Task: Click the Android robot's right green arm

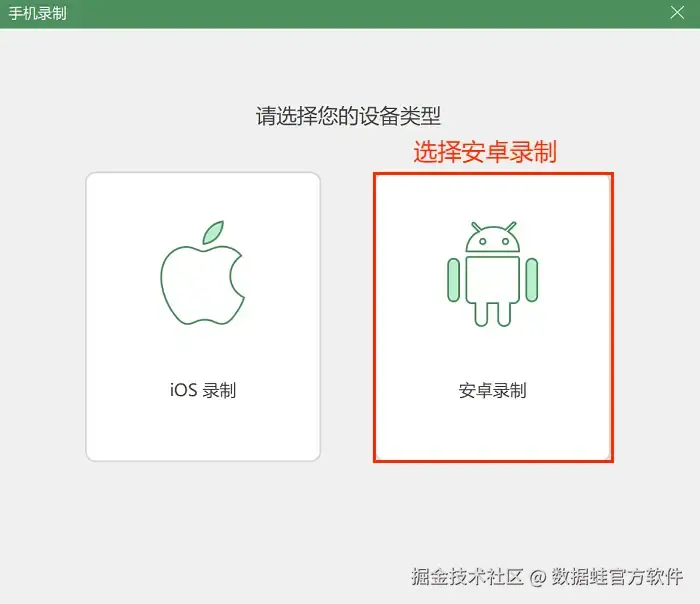Action: pyautogui.click(x=532, y=280)
